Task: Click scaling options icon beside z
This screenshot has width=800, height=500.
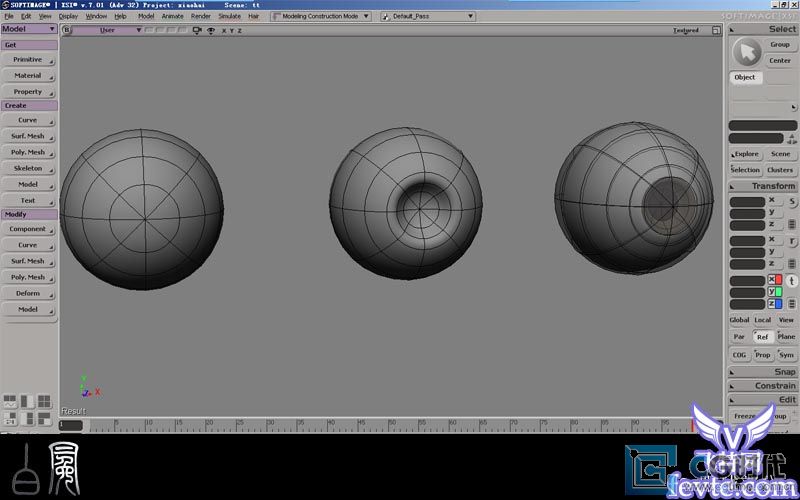Action: 792,224
